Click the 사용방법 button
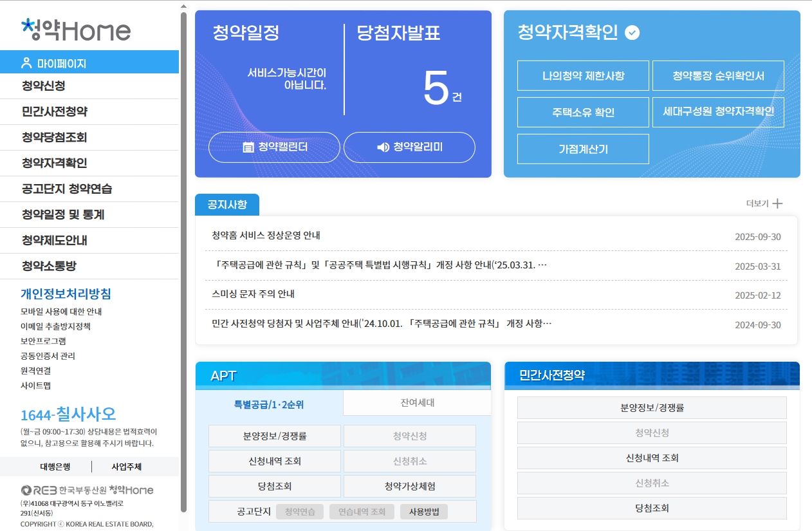Image resolution: width=812 pixels, height=531 pixels. pyautogui.click(x=424, y=512)
